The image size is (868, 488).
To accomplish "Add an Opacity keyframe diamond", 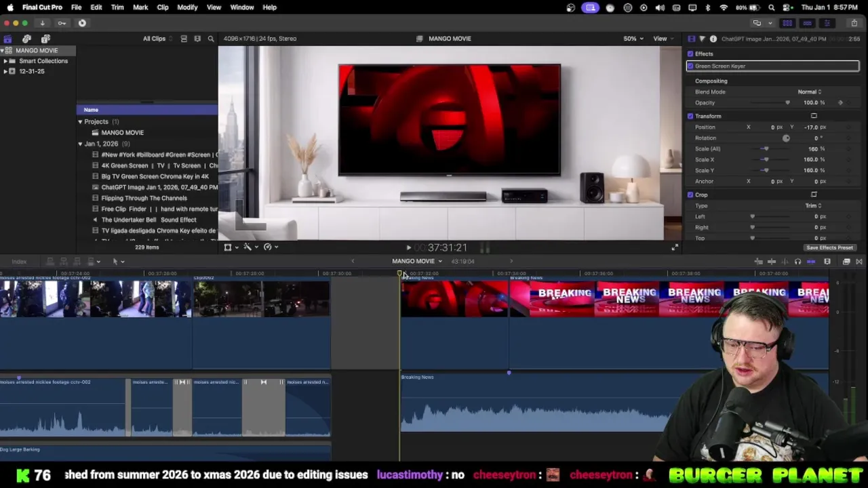I will pos(841,102).
